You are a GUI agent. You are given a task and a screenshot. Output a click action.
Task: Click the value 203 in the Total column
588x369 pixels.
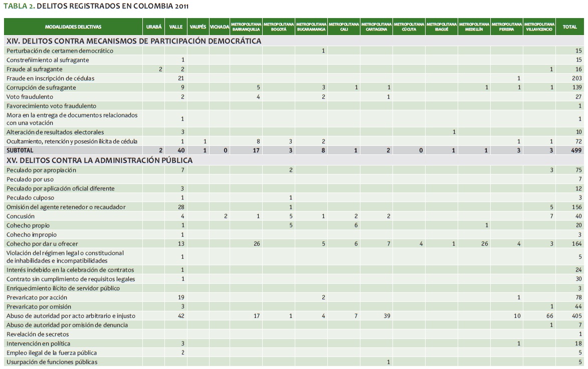576,78
